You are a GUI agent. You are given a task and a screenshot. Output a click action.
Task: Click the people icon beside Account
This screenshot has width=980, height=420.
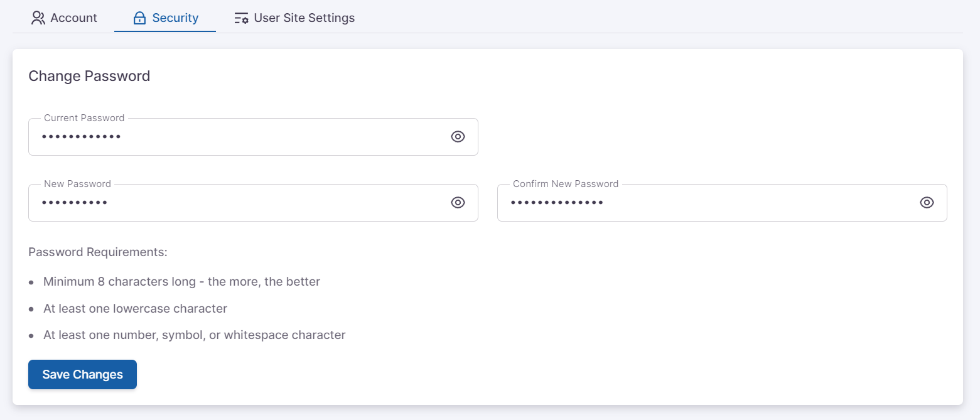pyautogui.click(x=38, y=18)
